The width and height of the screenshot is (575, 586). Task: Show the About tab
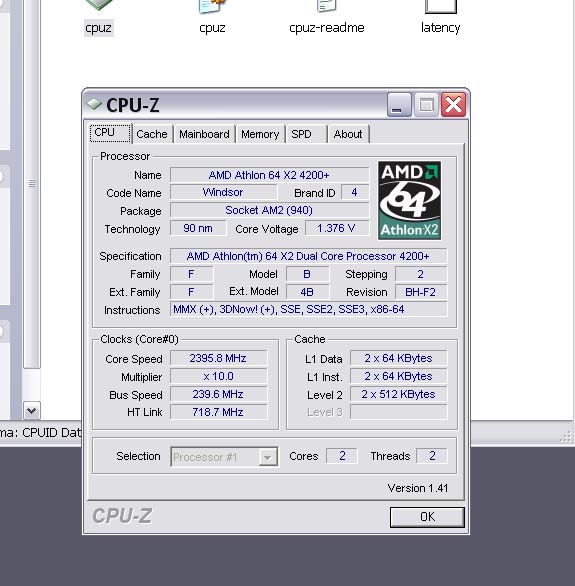click(348, 134)
